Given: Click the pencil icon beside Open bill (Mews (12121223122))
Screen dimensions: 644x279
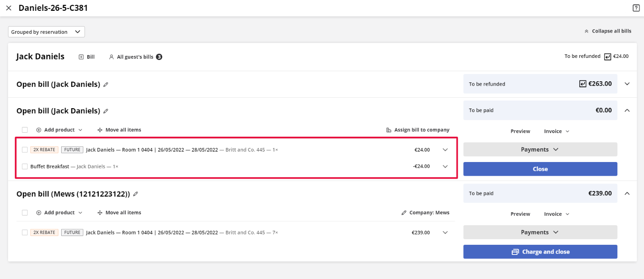Looking at the screenshot, I should [136, 194].
